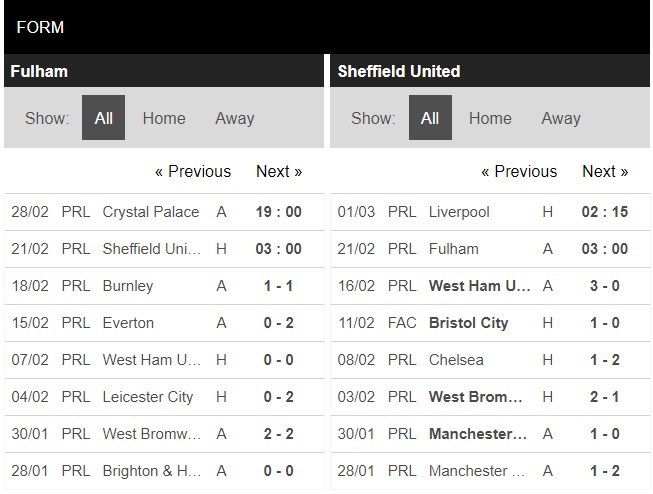Switch Fulham form to Home matches
653x494 pixels.
(x=164, y=118)
